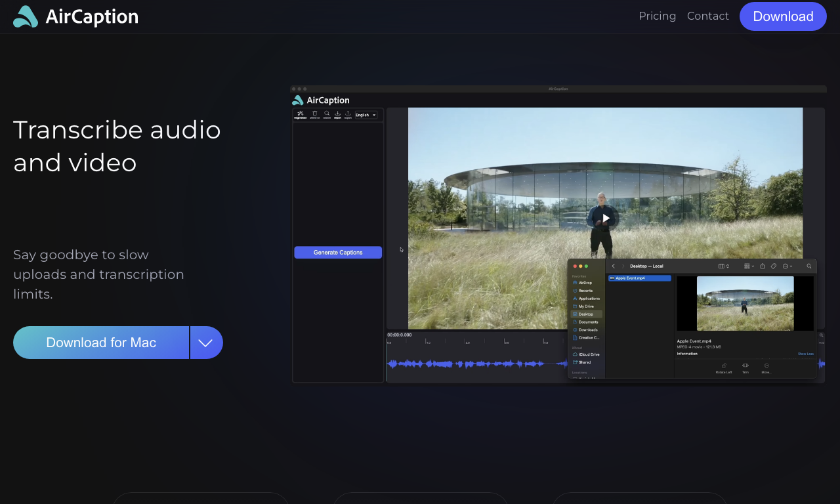Click the Information heading in Finder preview
This screenshot has height=504, width=840.
coord(688,354)
